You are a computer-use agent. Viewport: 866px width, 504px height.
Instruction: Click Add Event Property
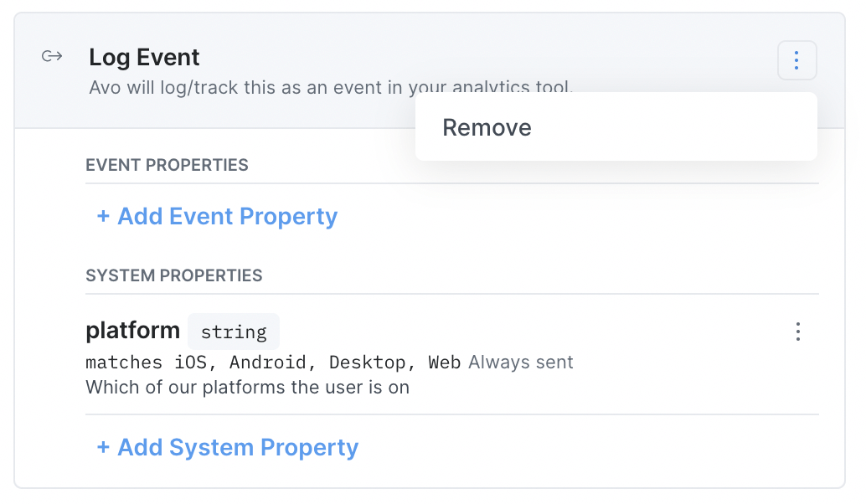[x=215, y=216]
